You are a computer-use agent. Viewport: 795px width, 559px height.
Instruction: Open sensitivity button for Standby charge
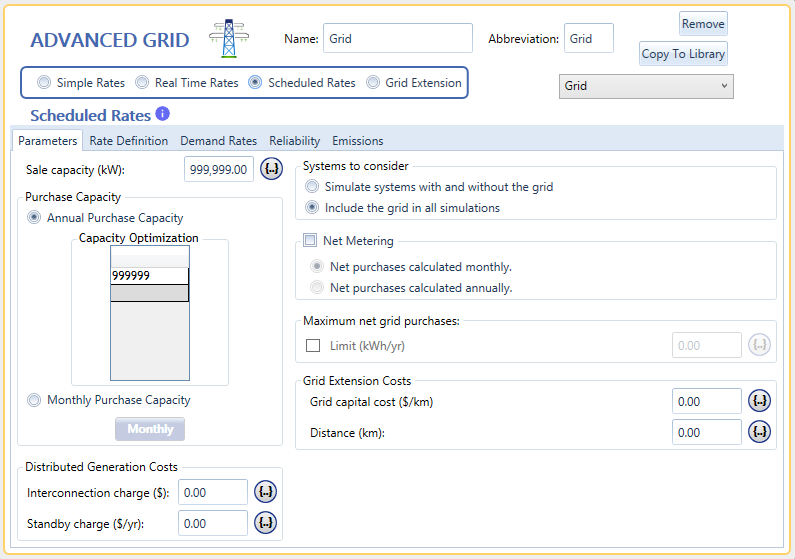point(265,523)
